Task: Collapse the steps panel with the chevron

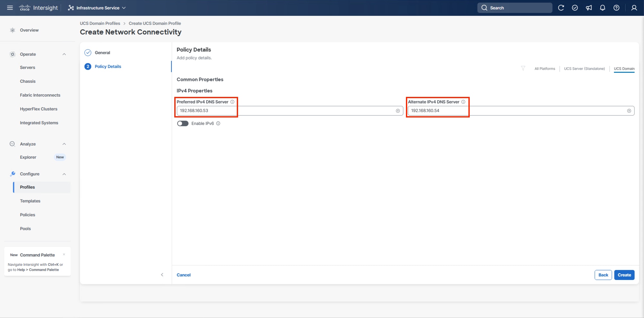Action: click(162, 275)
